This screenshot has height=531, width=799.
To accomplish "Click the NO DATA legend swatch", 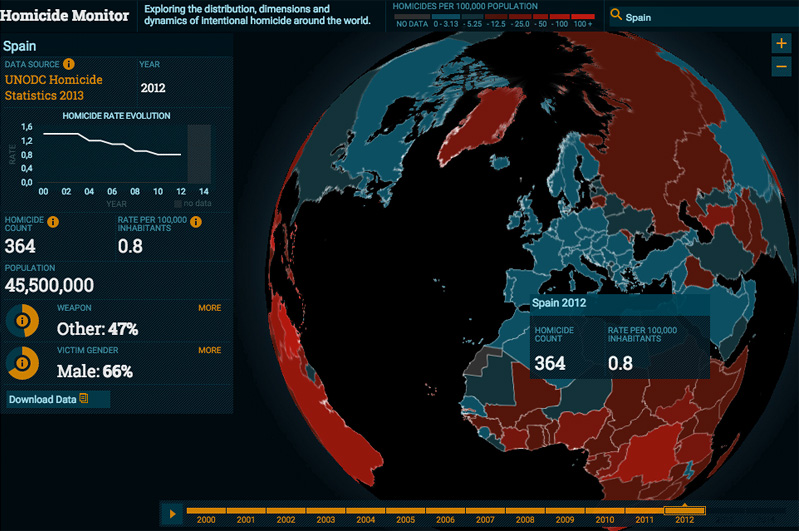I will (x=412, y=17).
